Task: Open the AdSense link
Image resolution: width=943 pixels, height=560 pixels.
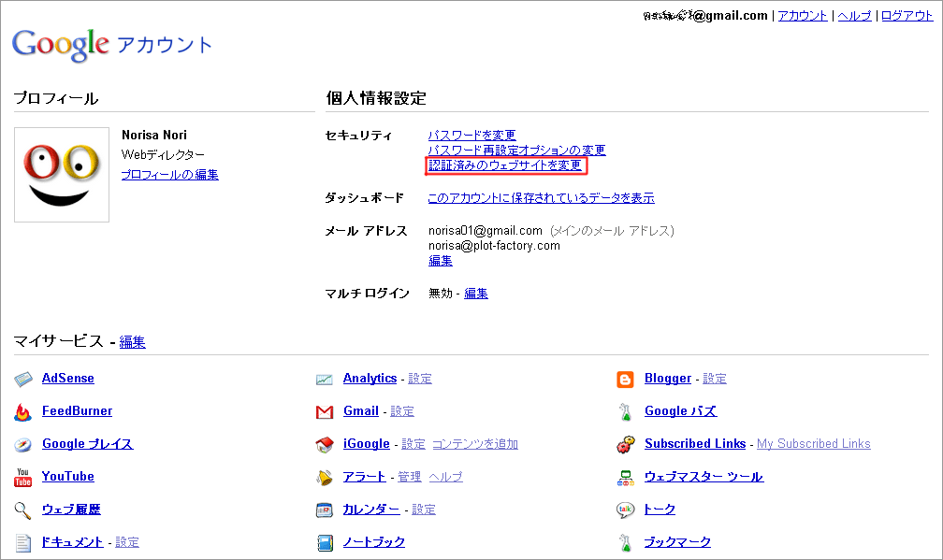Action: pyautogui.click(x=68, y=379)
